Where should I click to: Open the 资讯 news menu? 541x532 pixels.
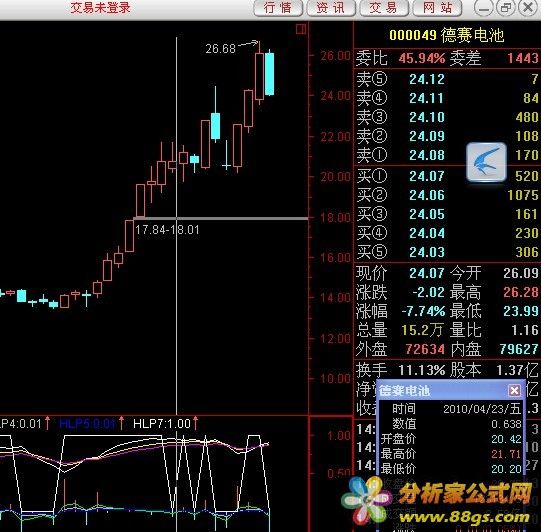(x=331, y=8)
